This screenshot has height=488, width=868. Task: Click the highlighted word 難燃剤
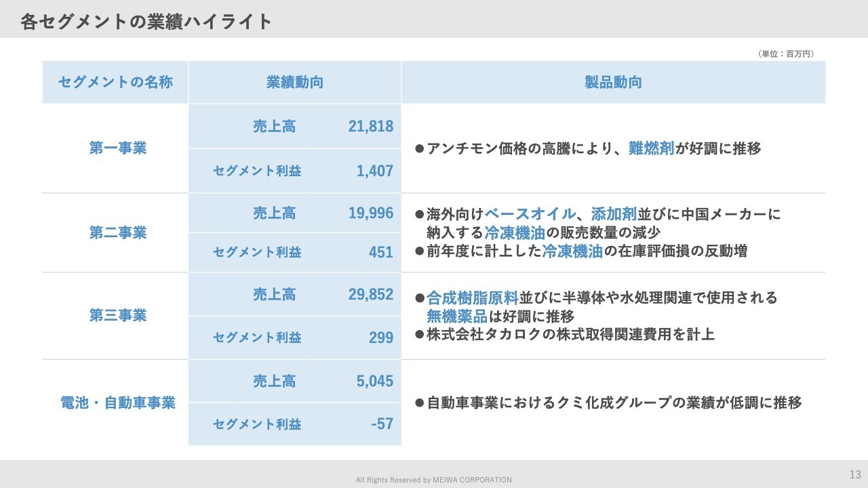(x=651, y=148)
